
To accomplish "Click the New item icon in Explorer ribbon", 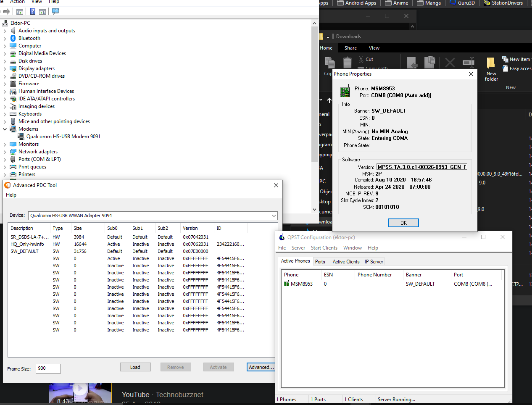I will [x=505, y=59].
